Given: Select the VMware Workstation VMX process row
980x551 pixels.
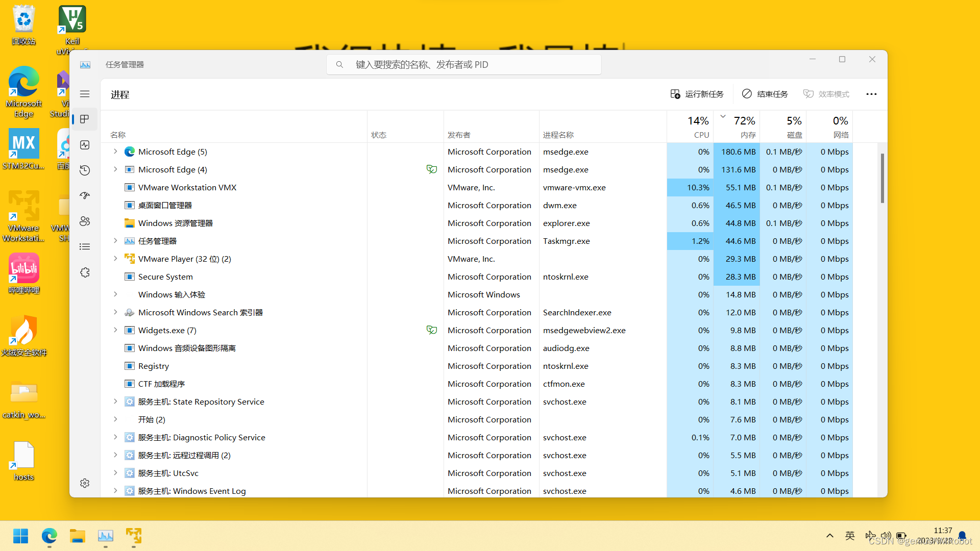Looking at the screenshot, I should [x=476, y=187].
